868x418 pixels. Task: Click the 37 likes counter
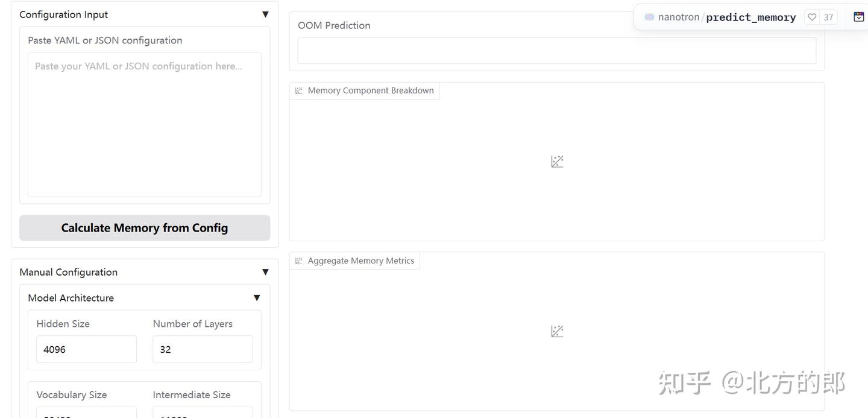[x=829, y=17]
